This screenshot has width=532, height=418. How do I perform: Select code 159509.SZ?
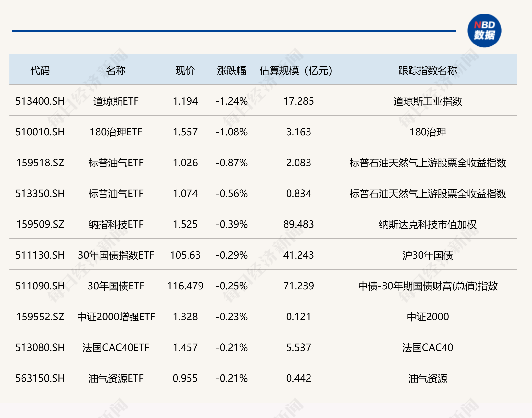[40, 224]
